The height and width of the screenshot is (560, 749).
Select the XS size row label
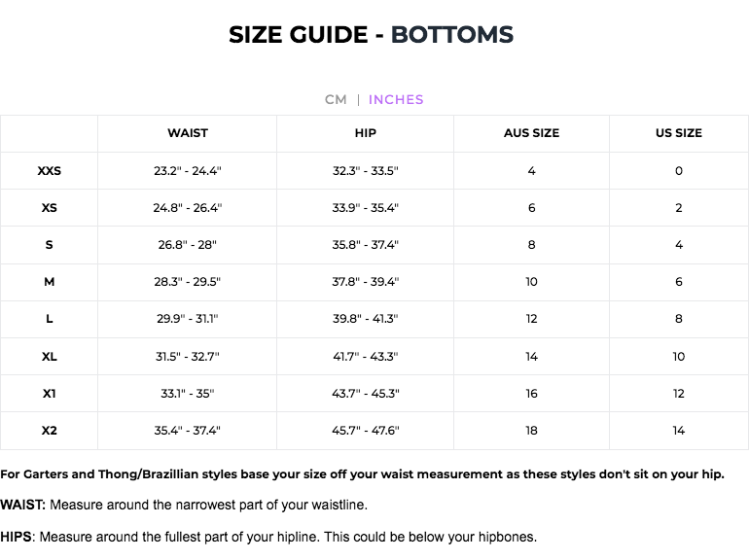click(x=50, y=208)
